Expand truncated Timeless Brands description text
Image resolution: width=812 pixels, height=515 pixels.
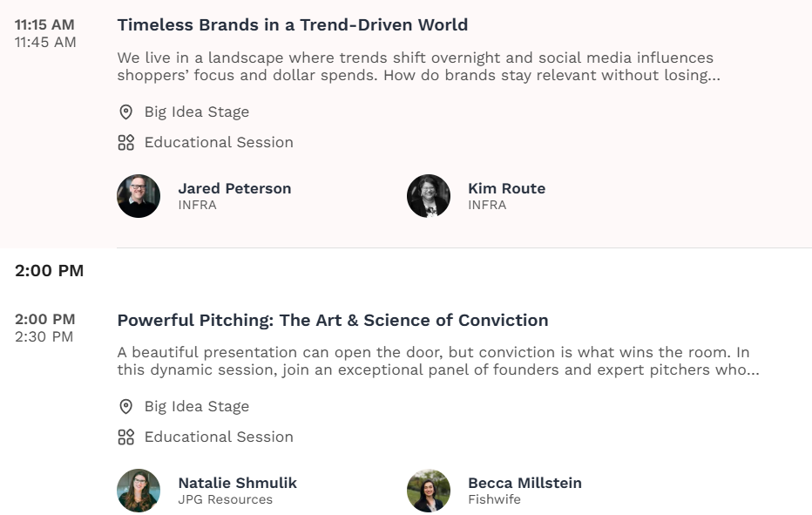[418, 66]
